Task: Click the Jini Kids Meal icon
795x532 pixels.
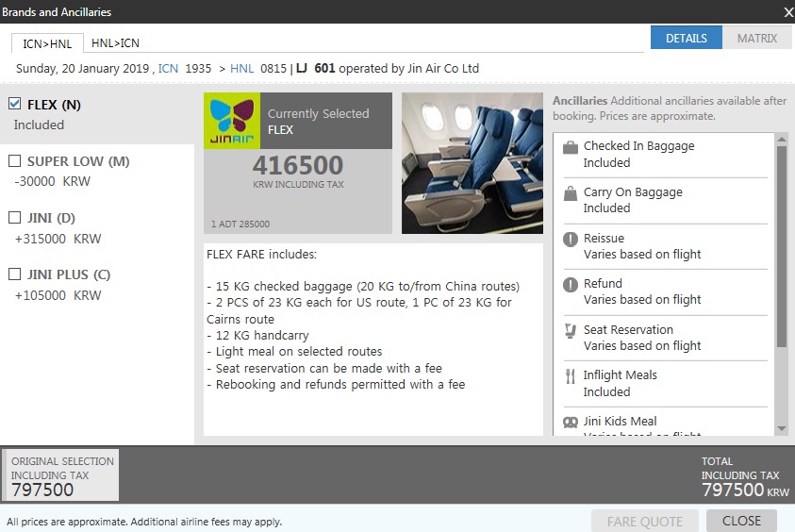Action: 571,422
